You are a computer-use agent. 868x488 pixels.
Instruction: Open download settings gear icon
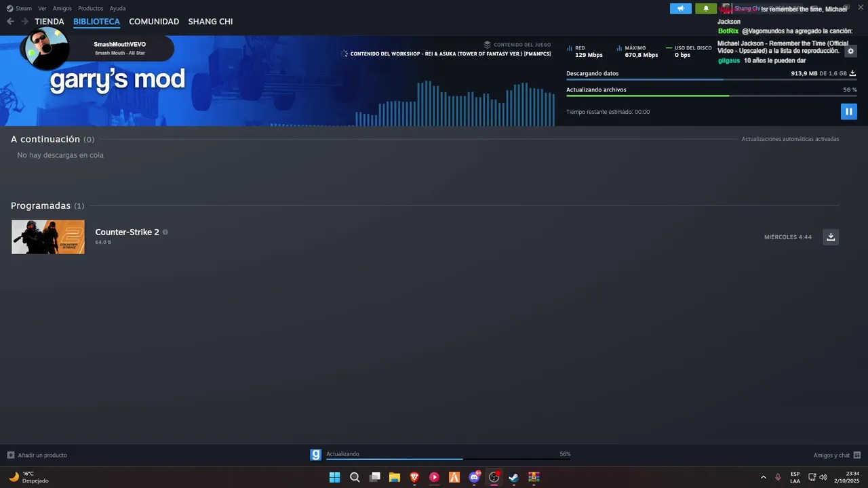[x=850, y=52]
